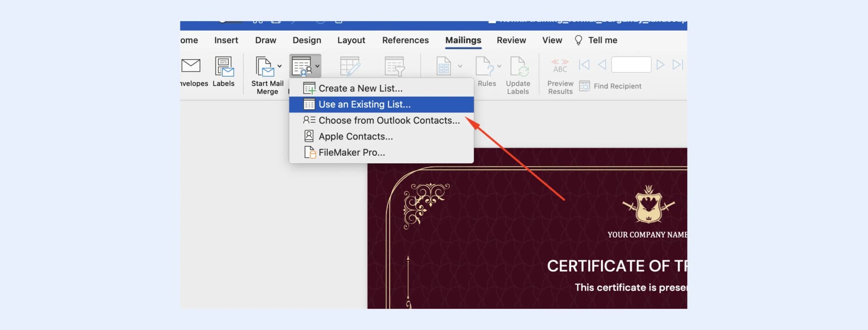Open the Review tab

point(511,40)
